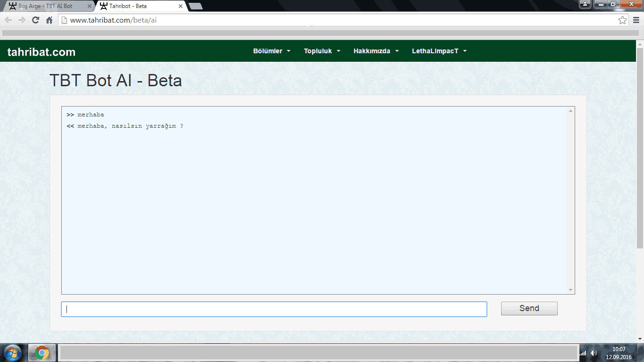Bookmark this page with the star icon

tap(622, 20)
